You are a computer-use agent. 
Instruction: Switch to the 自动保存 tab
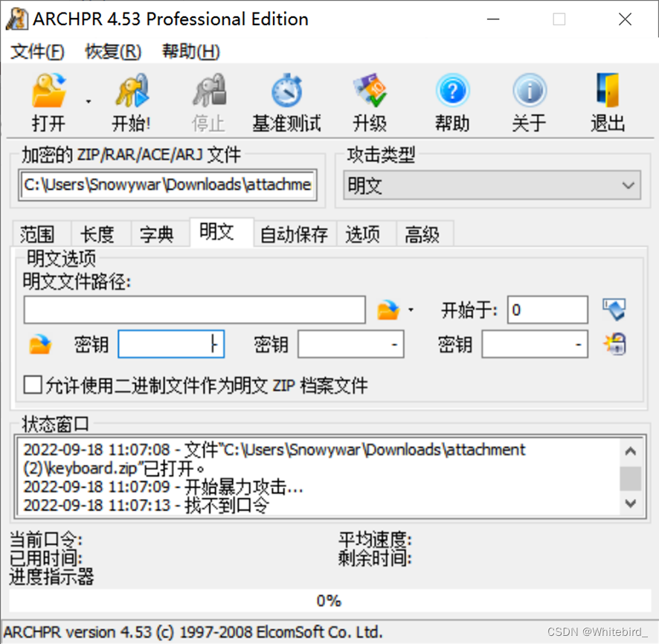295,234
